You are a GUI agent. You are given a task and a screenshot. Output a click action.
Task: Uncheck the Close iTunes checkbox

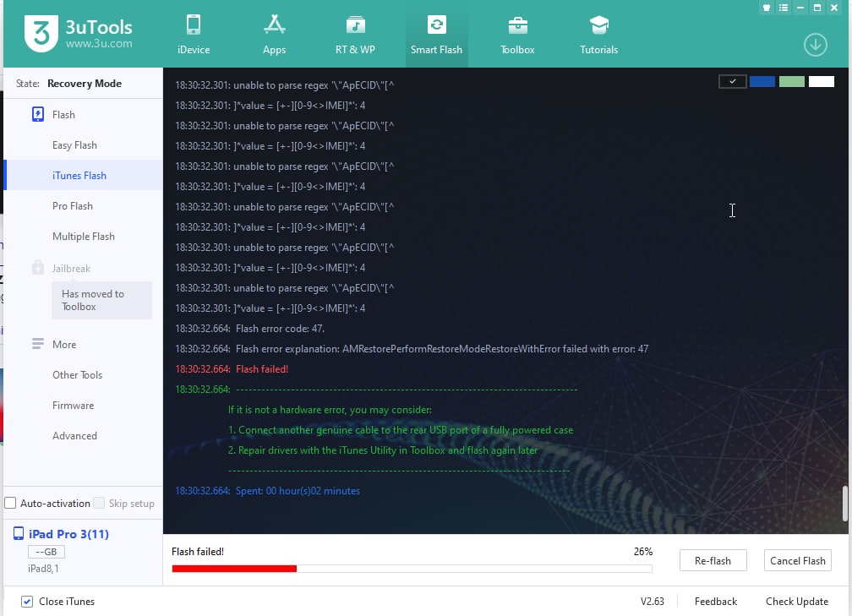(x=27, y=602)
